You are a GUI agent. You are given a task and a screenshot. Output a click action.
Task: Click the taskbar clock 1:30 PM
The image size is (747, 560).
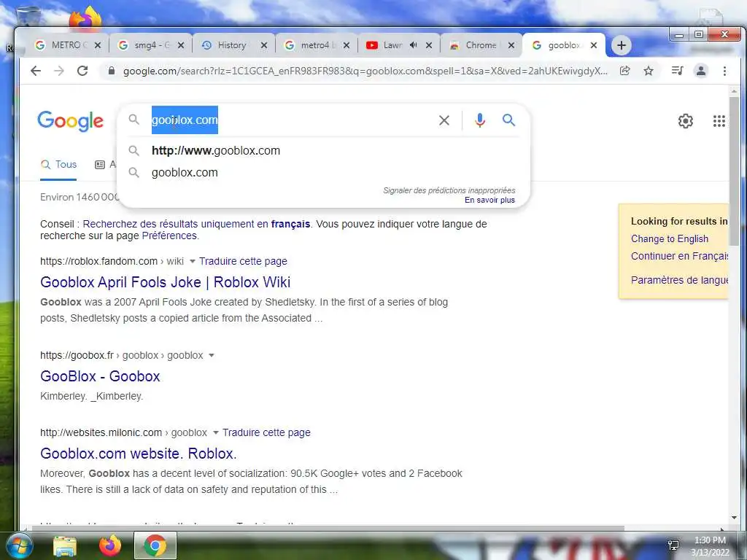[710, 540]
